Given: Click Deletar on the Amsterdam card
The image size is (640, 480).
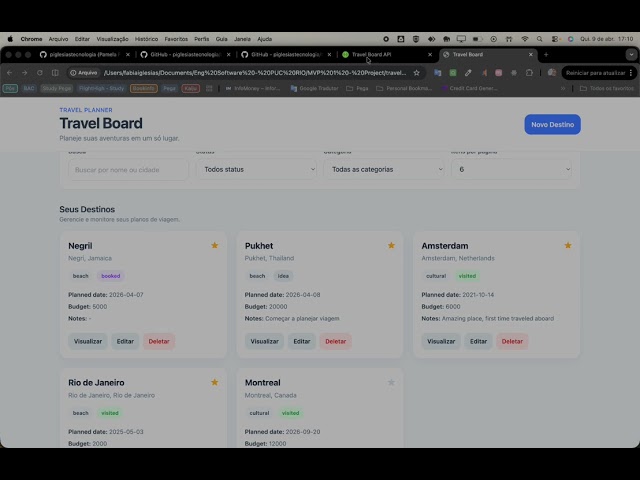Looking at the screenshot, I should click(512, 341).
